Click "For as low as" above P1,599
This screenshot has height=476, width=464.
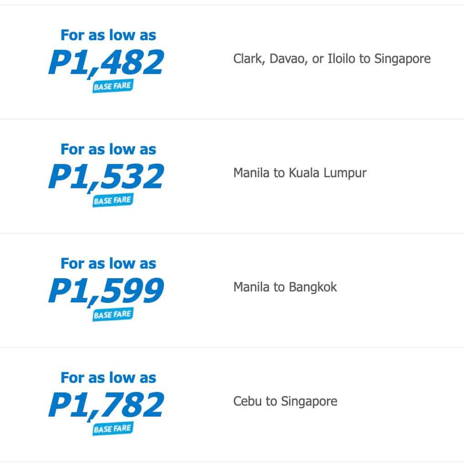coord(108,264)
